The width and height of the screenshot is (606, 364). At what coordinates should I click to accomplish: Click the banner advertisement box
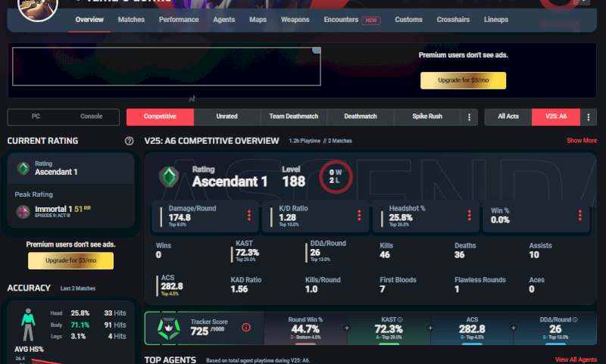[166, 67]
